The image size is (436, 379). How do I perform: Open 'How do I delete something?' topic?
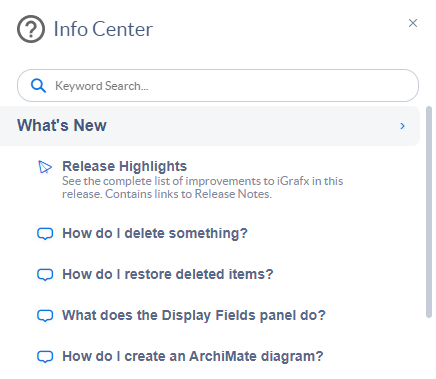[155, 233]
